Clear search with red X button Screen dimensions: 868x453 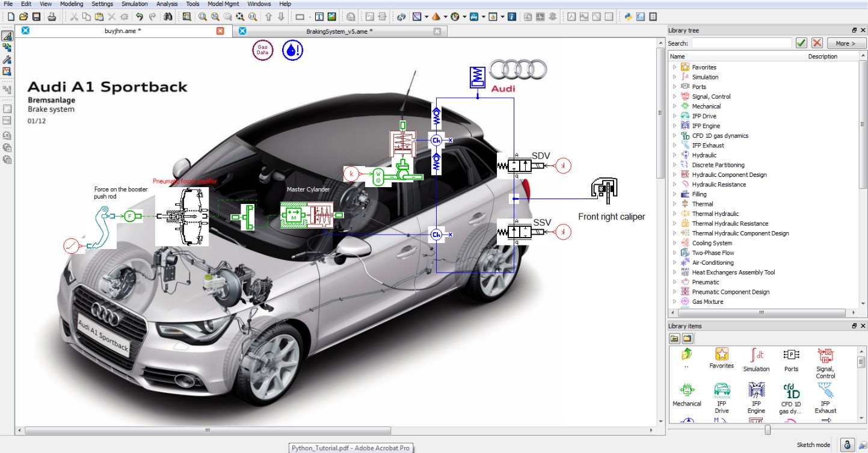(x=817, y=43)
